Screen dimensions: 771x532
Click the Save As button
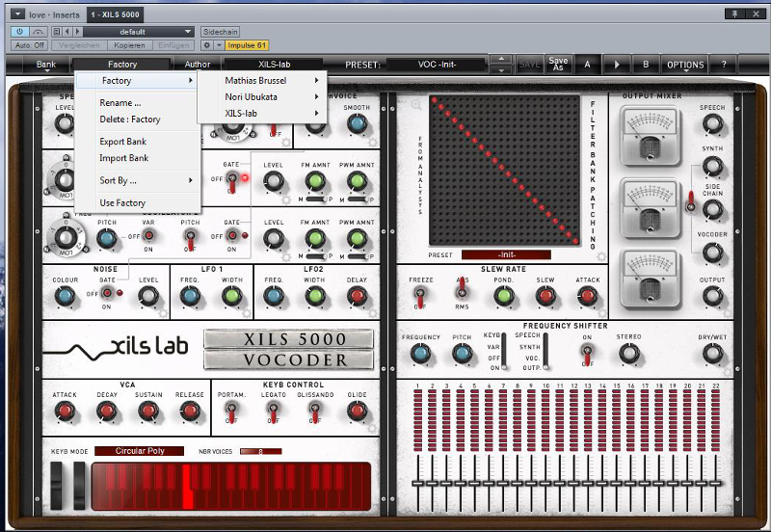pyautogui.click(x=558, y=64)
